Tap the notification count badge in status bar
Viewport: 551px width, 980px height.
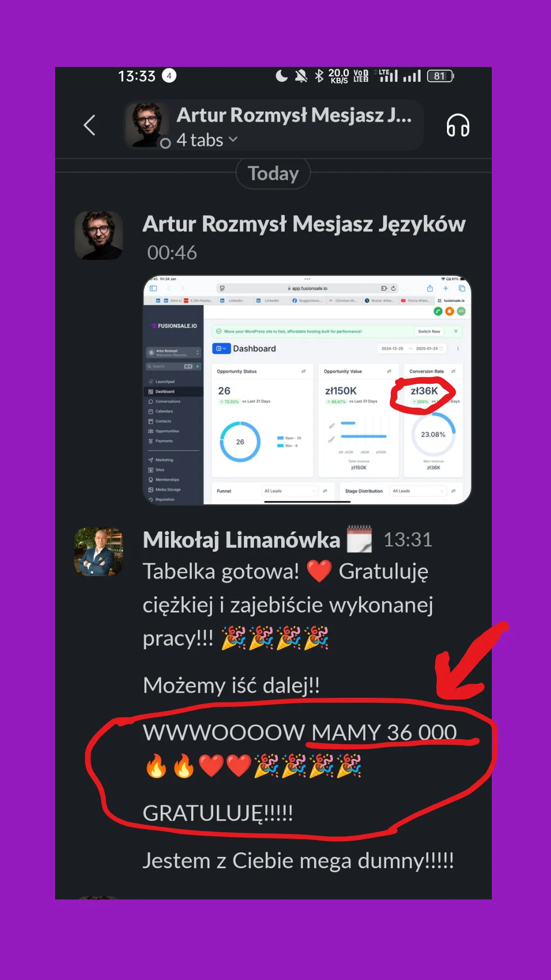click(169, 76)
